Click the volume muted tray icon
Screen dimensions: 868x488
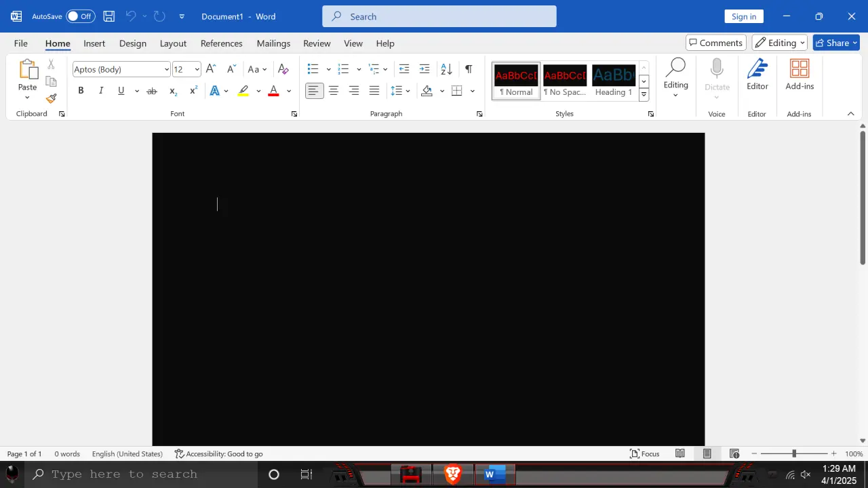pyautogui.click(x=806, y=474)
